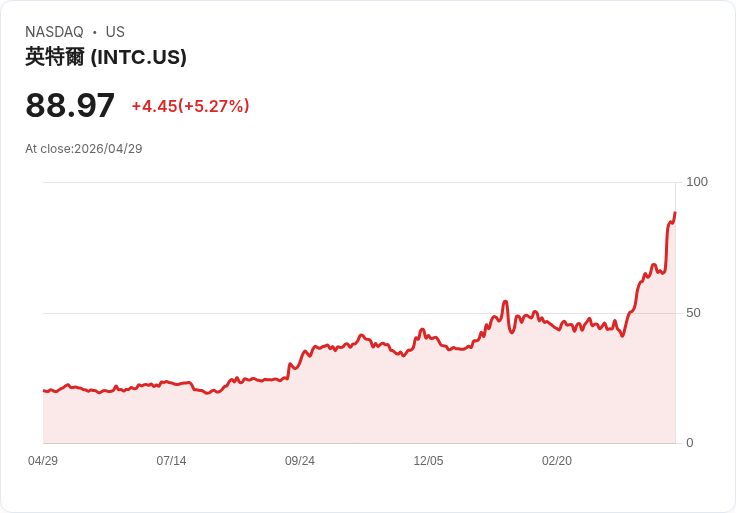Open the 英特爾 (INTC.US) stock title
Viewport: 736px width, 513px height.
tap(106, 57)
